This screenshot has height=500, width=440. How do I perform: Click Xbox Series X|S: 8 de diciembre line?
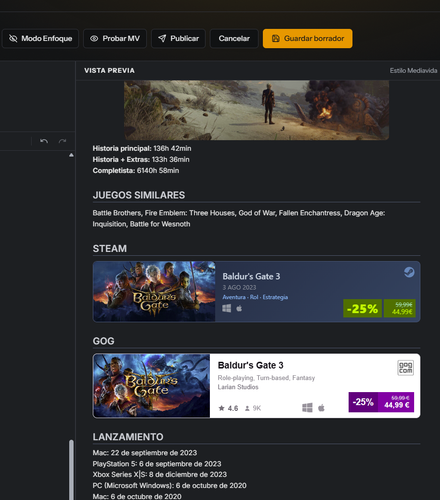pyautogui.click(x=160, y=474)
